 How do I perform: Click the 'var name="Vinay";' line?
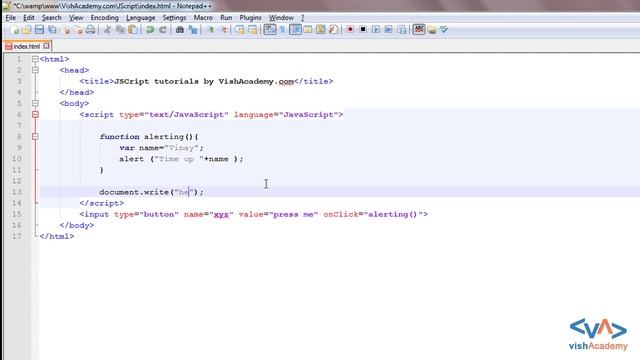pos(161,148)
